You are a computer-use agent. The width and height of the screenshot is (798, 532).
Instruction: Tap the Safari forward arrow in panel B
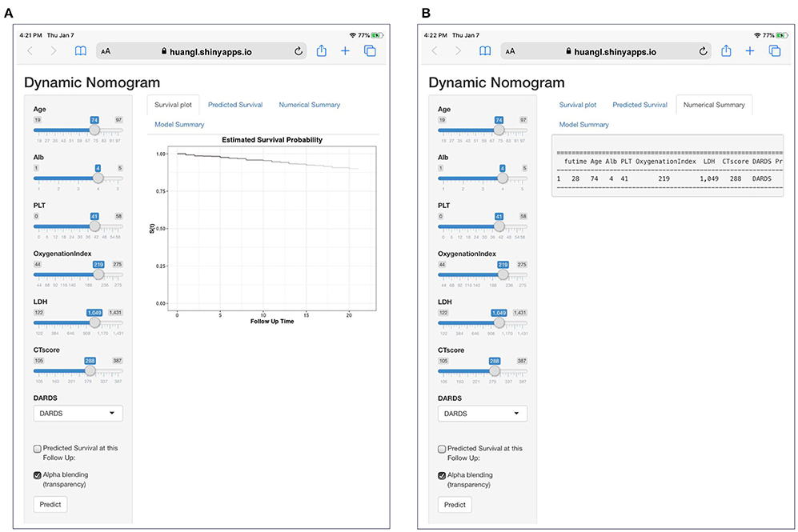point(458,51)
